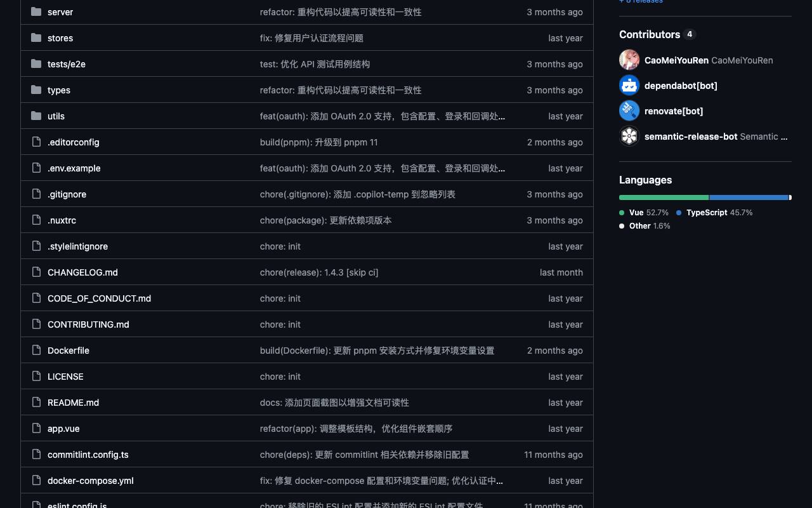This screenshot has width=812, height=508.
Task: Open the types folder
Action: (59, 90)
